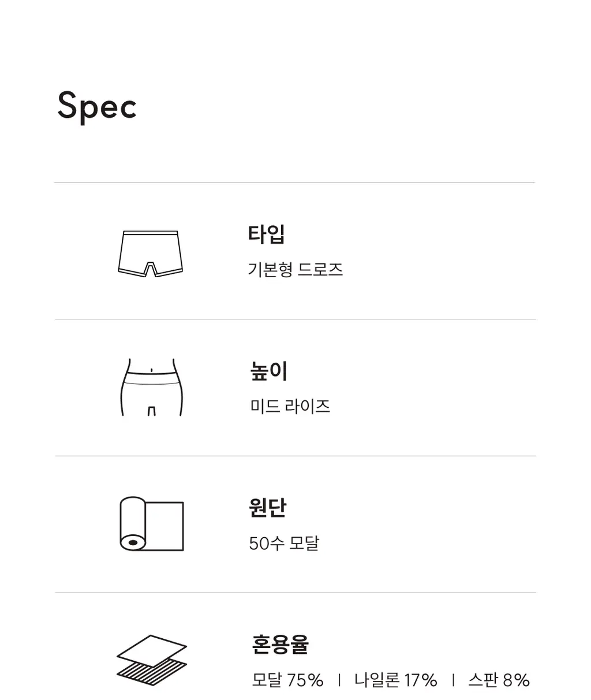Viewport: 591px width, 700px height.
Task: Select the Spec heading
Action: click(x=97, y=107)
